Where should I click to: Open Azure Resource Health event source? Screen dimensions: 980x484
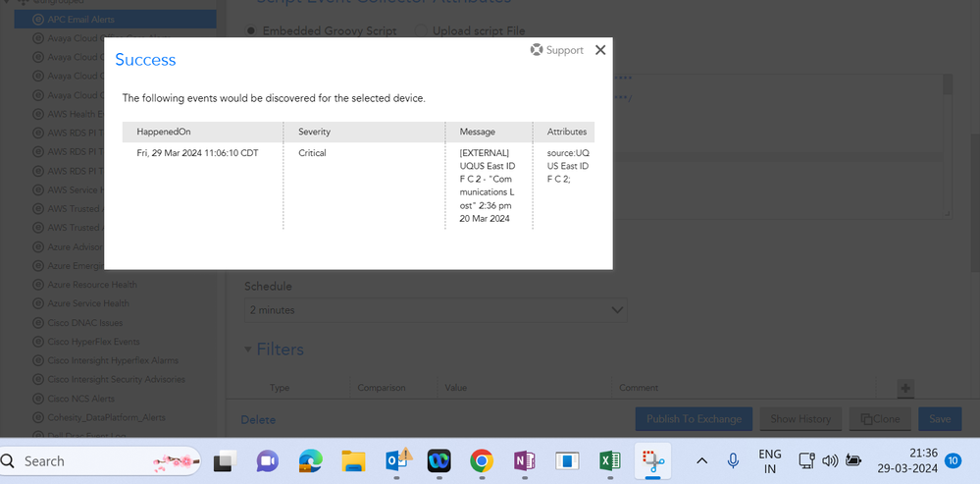point(92,285)
